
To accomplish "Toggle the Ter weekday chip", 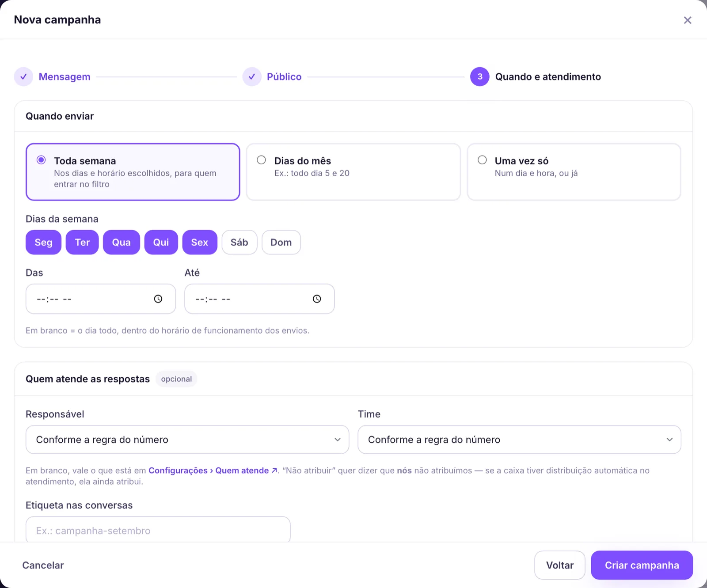I will tap(82, 242).
